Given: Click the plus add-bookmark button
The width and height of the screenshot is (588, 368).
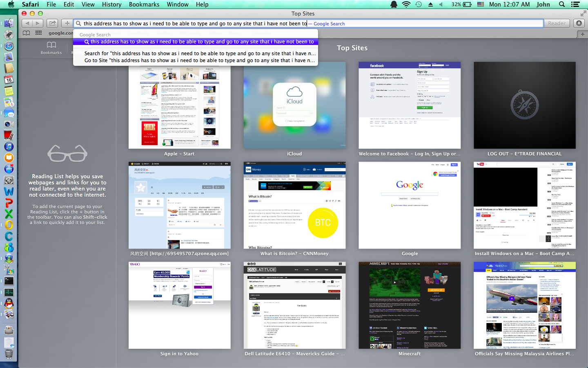Looking at the screenshot, I should click(67, 23).
